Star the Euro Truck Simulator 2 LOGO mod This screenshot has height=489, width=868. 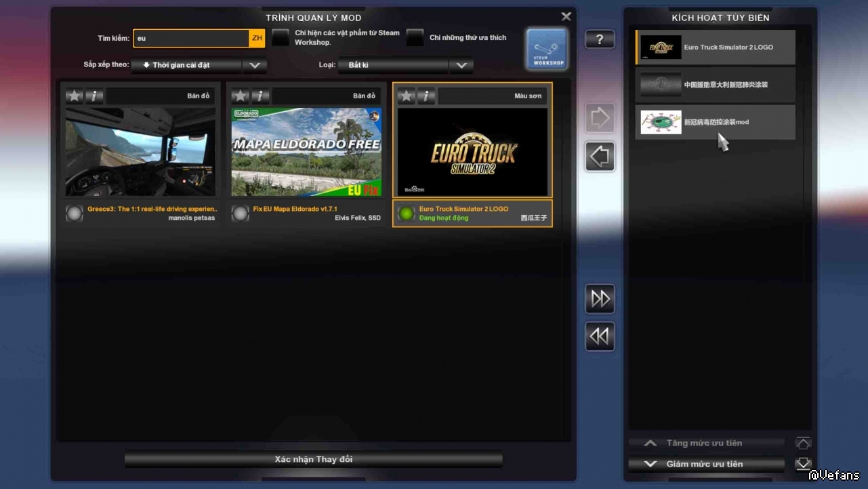click(x=406, y=96)
